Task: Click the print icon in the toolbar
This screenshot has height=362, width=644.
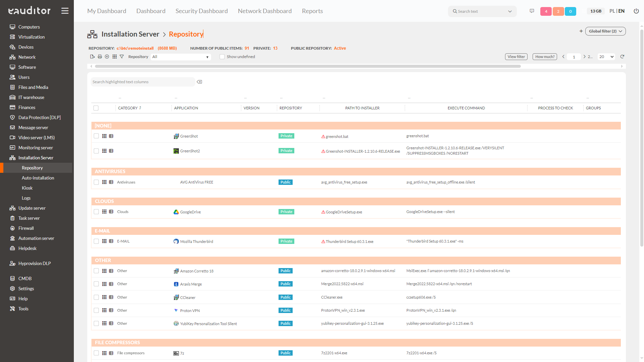Action: pyautogui.click(x=100, y=57)
